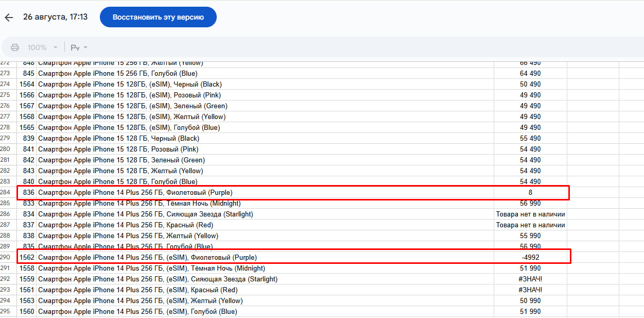Screen dimensions: 644x318
Task: Click the price 50 490 in row 274
Action: 530,84
